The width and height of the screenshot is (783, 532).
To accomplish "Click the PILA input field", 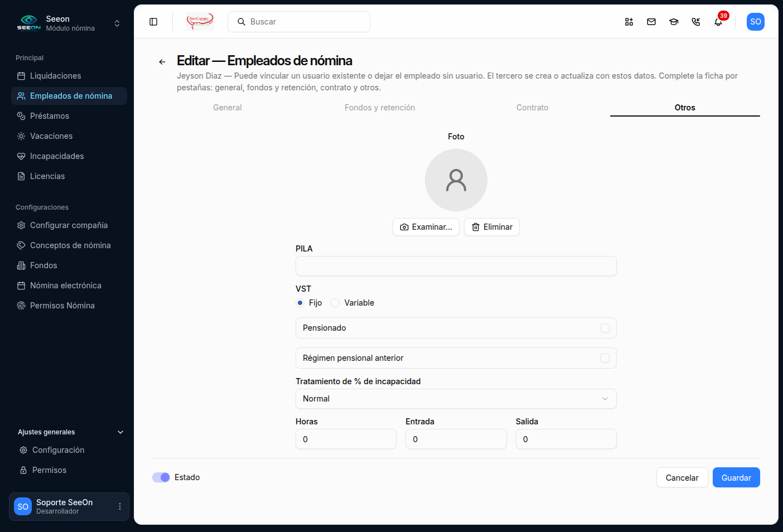I will (456, 266).
